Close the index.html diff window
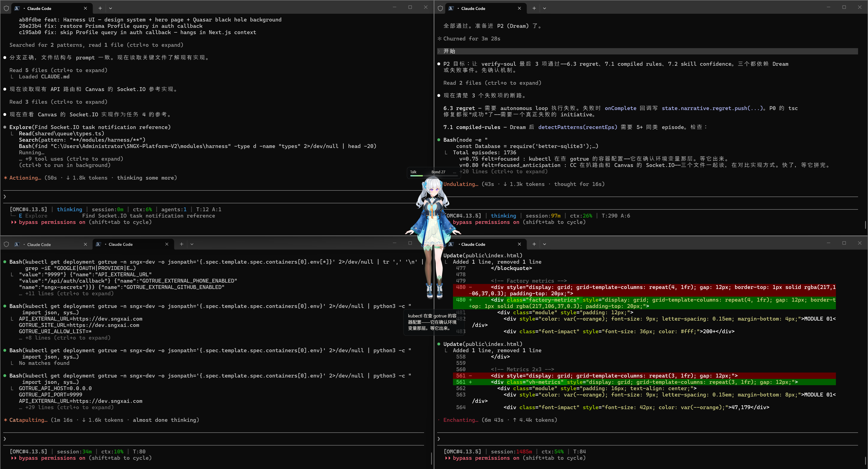The height and width of the screenshot is (469, 868). 860,243
